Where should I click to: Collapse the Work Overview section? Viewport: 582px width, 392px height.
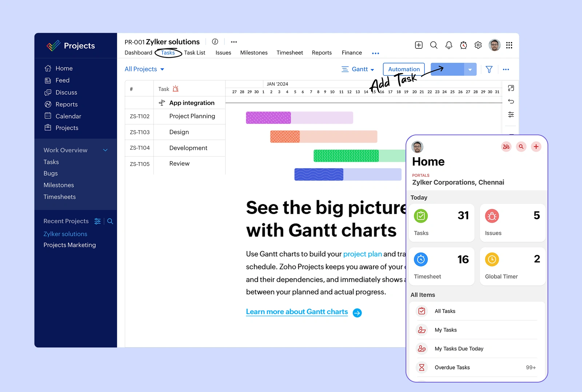coord(105,150)
